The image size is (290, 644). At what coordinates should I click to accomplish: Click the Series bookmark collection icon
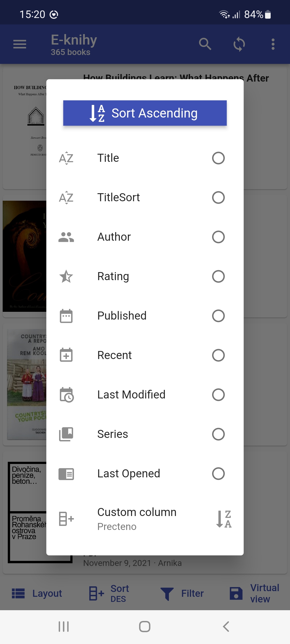coord(66,434)
